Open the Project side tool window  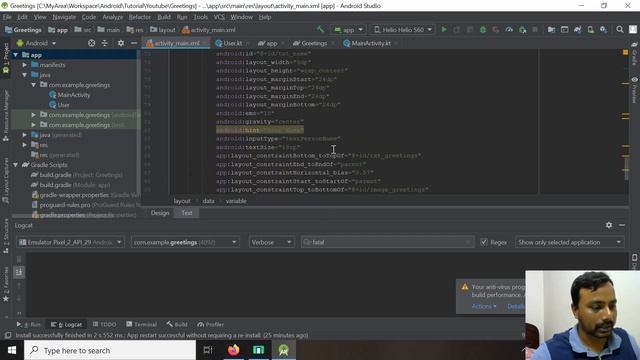6,58
